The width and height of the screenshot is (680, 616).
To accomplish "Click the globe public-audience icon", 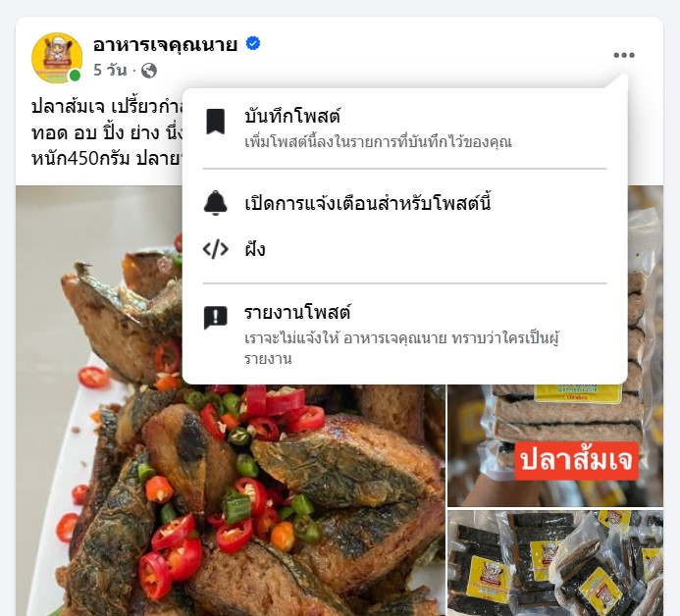I will 149,71.
